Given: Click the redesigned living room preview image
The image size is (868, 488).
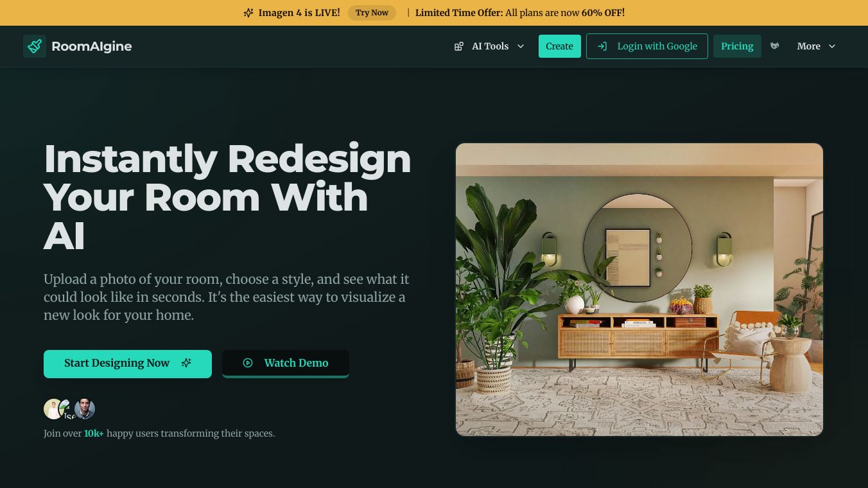Looking at the screenshot, I should tap(639, 290).
